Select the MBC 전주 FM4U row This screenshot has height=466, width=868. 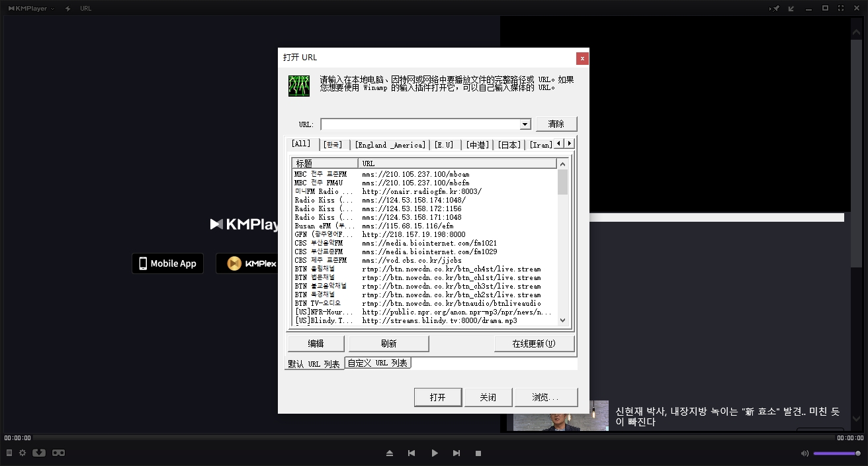tap(425, 183)
